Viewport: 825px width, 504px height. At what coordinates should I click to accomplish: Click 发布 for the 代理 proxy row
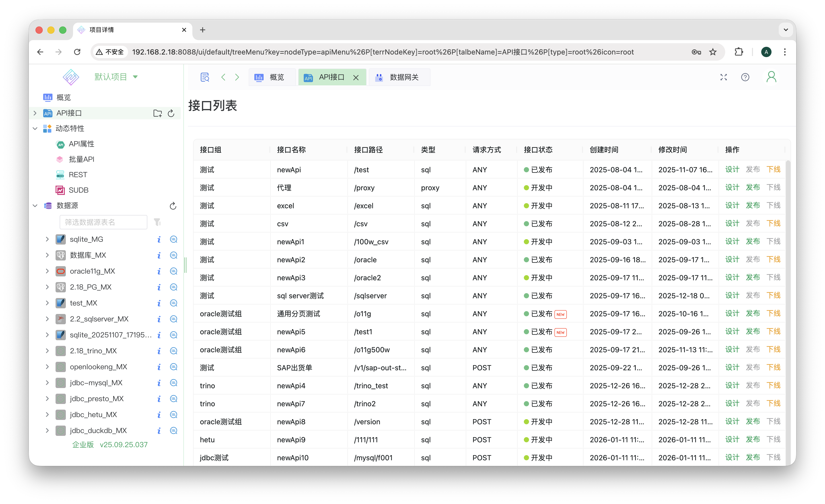(753, 187)
